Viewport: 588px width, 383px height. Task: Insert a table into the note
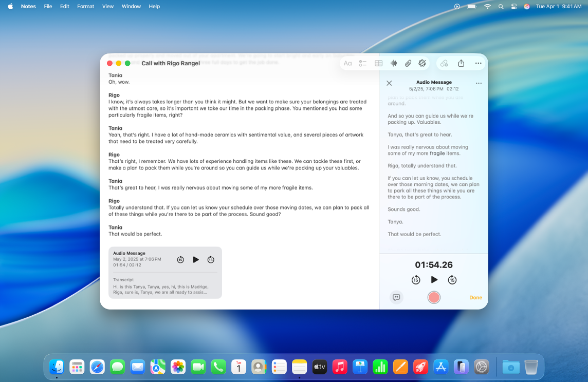pyautogui.click(x=378, y=63)
